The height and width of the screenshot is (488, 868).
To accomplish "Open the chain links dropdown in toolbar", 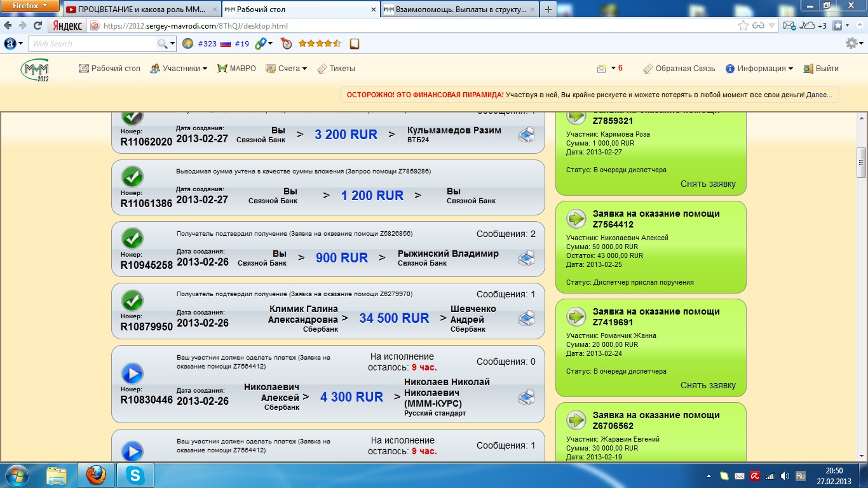I will coord(263,43).
